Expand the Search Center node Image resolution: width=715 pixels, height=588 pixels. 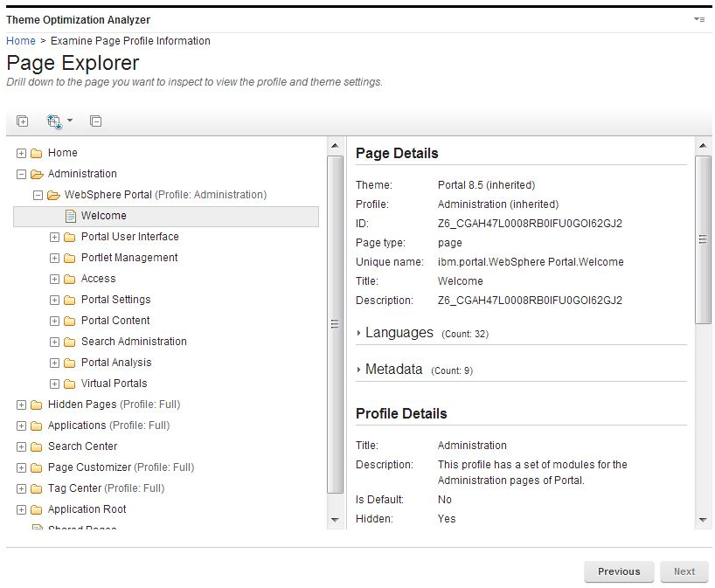point(21,446)
